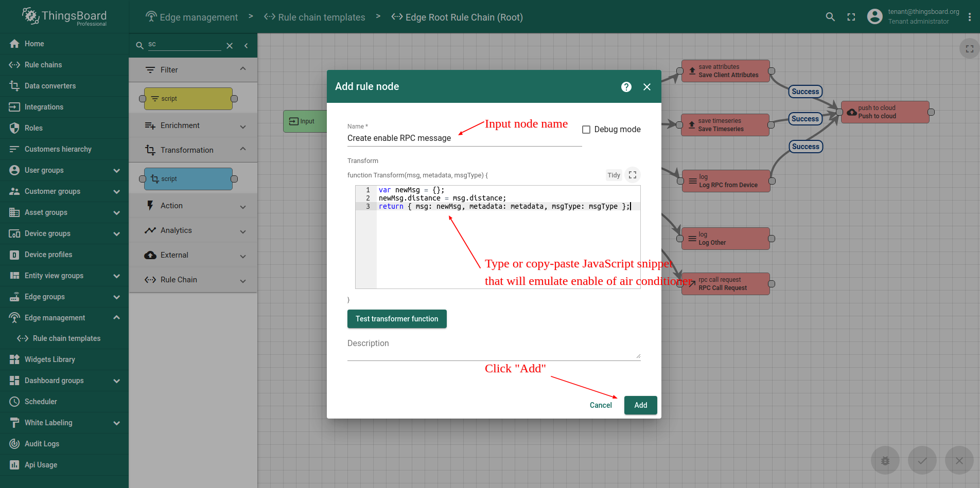Open Rule chains in sidebar
Viewport: 980px width, 488px height.
tap(43, 65)
